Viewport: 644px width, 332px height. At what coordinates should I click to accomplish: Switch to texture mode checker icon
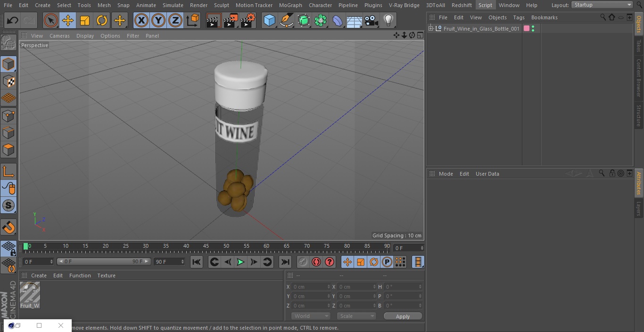[x=8, y=81]
